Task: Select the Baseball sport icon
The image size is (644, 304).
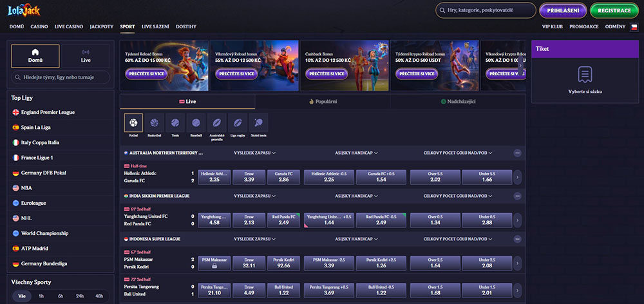Action: (x=196, y=122)
